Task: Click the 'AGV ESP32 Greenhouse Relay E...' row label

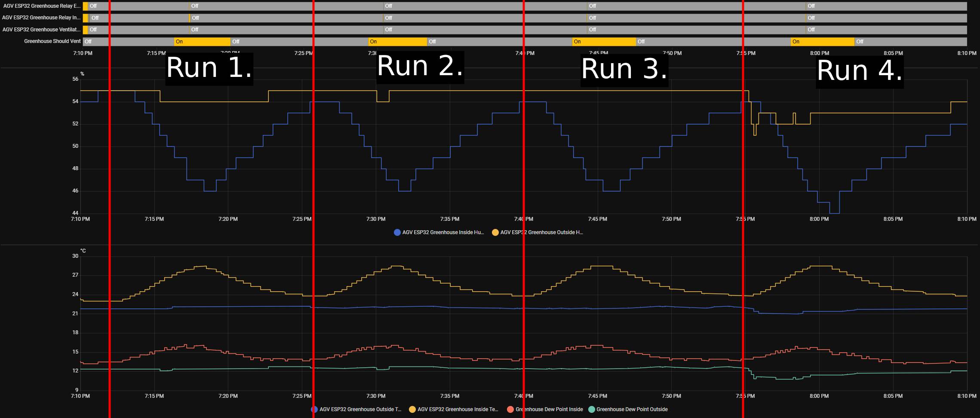Action: point(41,6)
